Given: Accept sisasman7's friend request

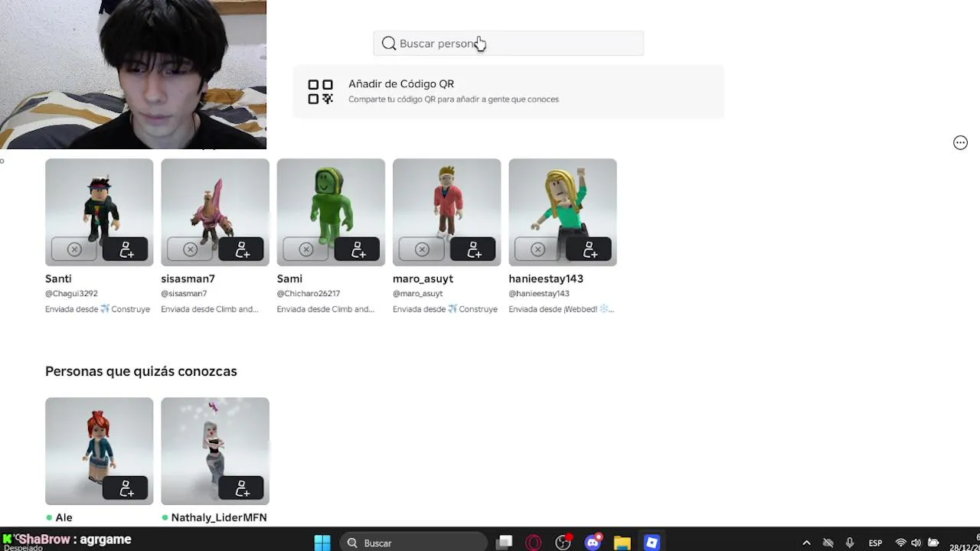Looking at the screenshot, I should tap(240, 249).
